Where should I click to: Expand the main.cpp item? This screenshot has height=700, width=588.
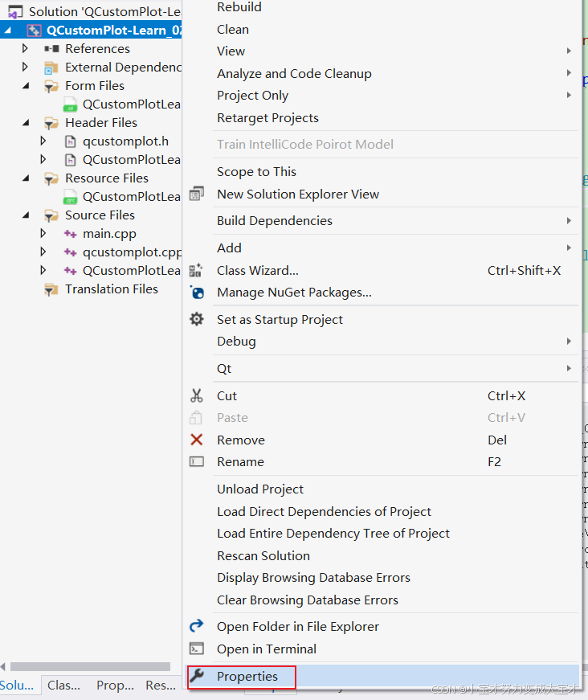(x=43, y=233)
